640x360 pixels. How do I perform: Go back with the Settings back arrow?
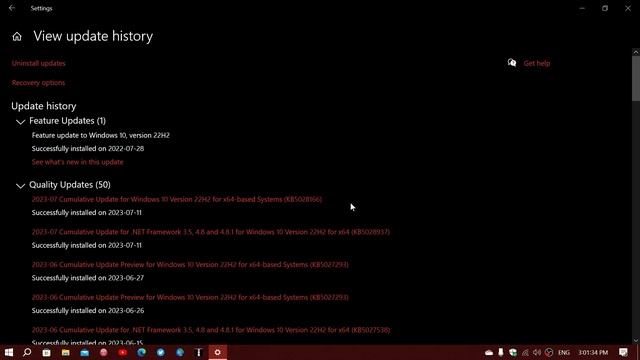pyautogui.click(x=12, y=8)
